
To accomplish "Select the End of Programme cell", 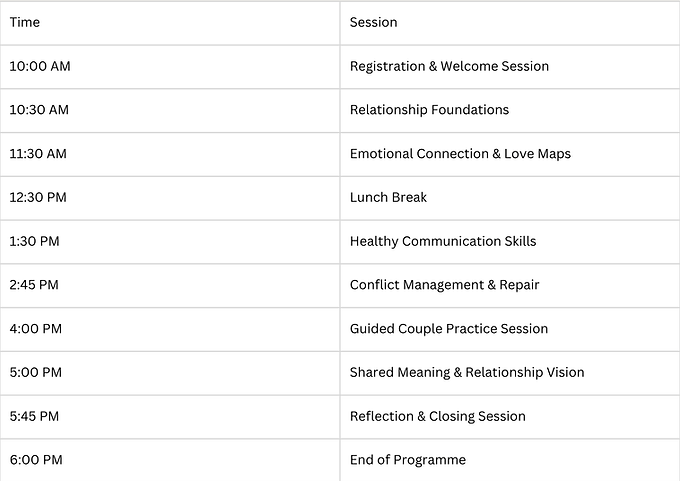I will pos(510,460).
